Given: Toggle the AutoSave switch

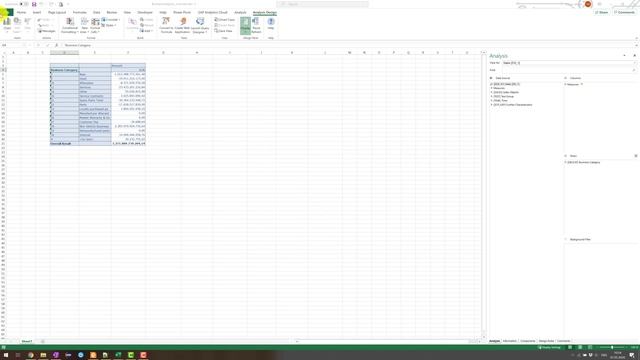Looking at the screenshot, I should [24, 4].
